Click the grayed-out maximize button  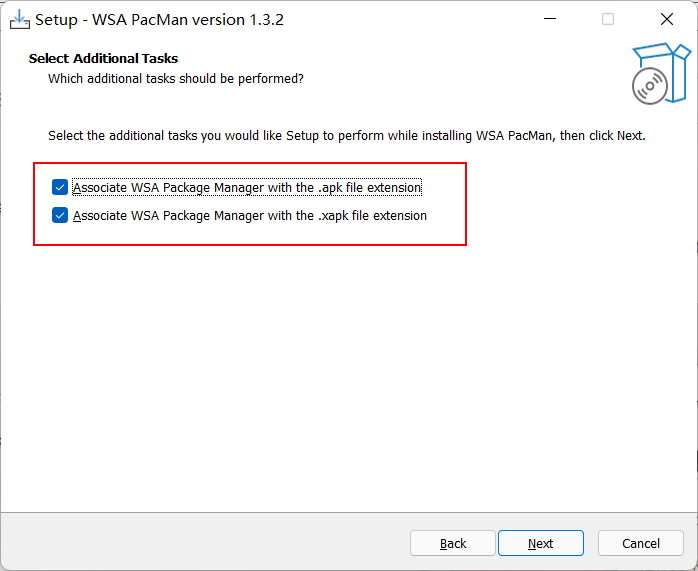coord(608,19)
